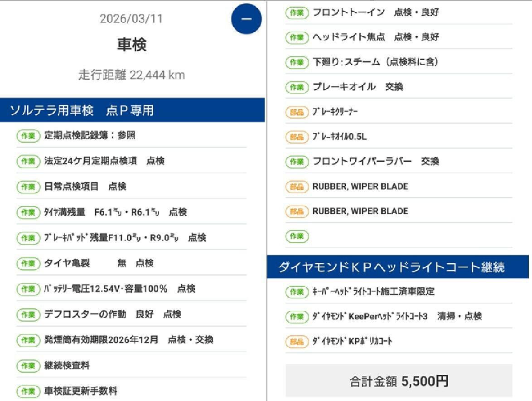The width and height of the screenshot is (532, 401).
Task: Click the 走行距離 22,444 km text
Action: (132, 75)
